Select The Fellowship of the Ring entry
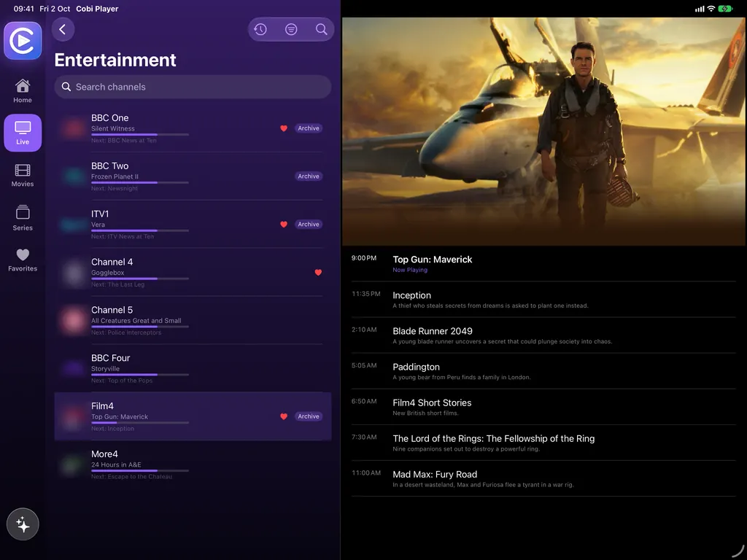This screenshot has height=560, width=747. pos(543,443)
